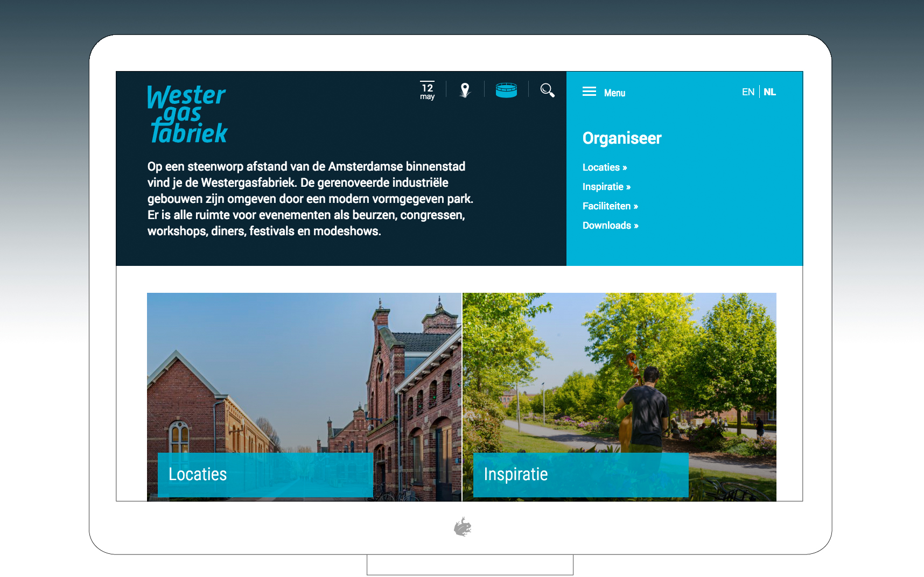The image size is (924, 577).
Task: Open the Inspiratie » menu link
Action: [606, 187]
